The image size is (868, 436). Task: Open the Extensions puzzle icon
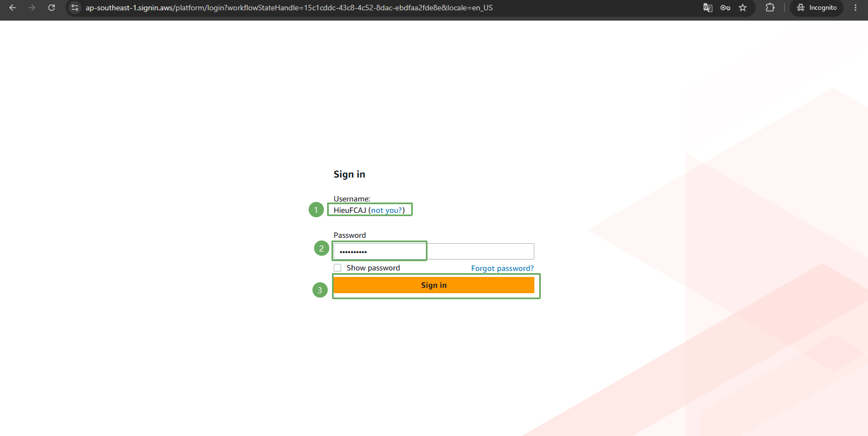coord(770,8)
